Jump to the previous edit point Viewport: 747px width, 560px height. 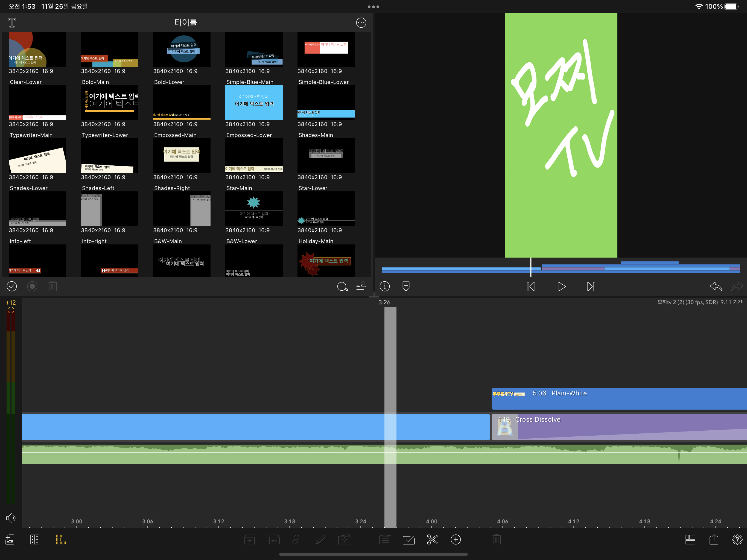pyautogui.click(x=531, y=287)
